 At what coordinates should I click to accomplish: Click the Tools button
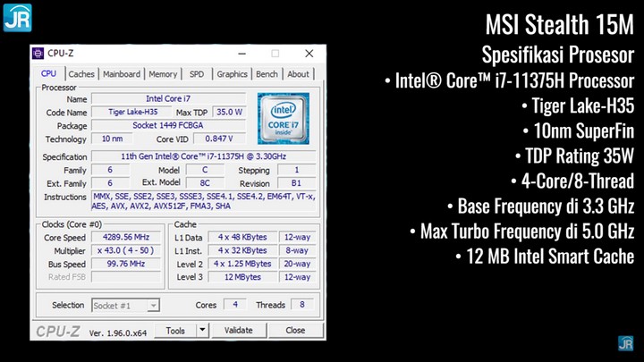pyautogui.click(x=175, y=330)
